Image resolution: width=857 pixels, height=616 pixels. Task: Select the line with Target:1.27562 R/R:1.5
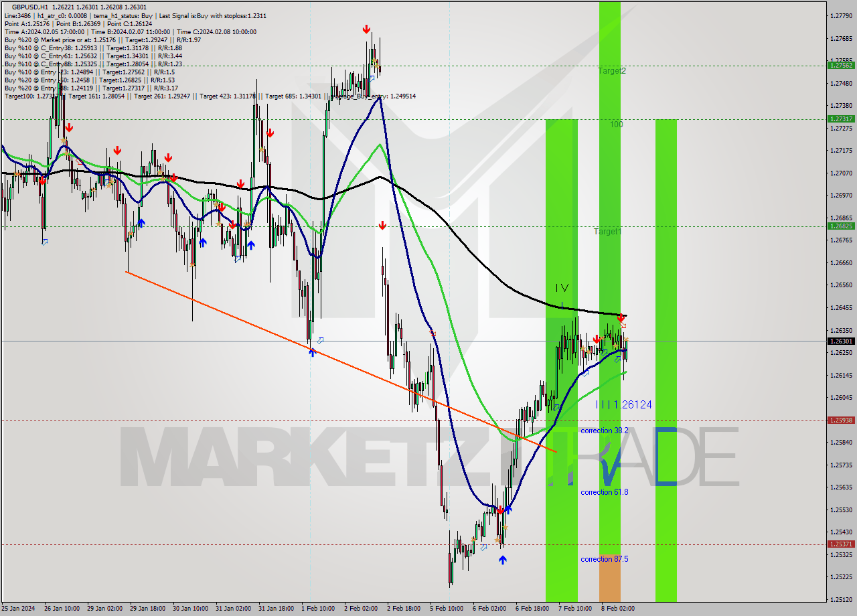(89, 72)
